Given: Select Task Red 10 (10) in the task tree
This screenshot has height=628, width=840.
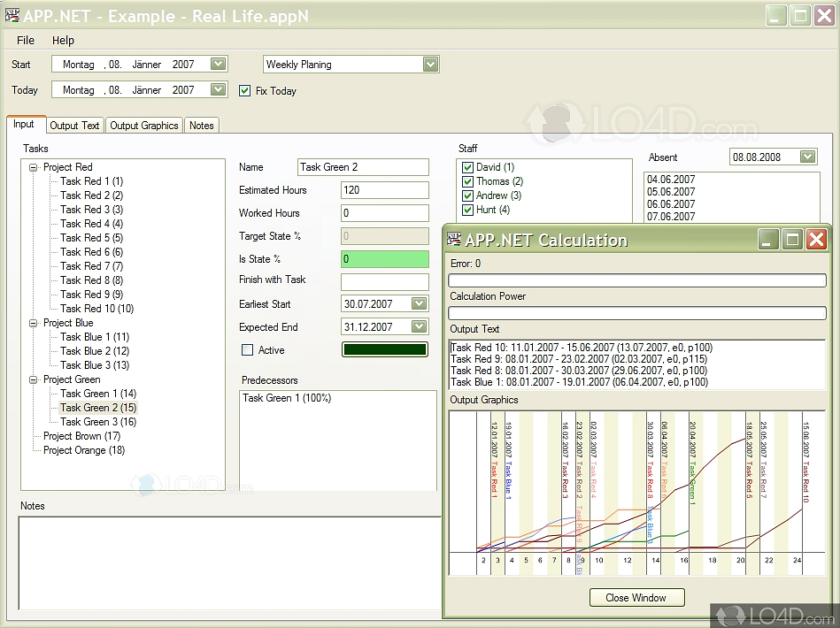Looking at the screenshot, I should [x=96, y=309].
